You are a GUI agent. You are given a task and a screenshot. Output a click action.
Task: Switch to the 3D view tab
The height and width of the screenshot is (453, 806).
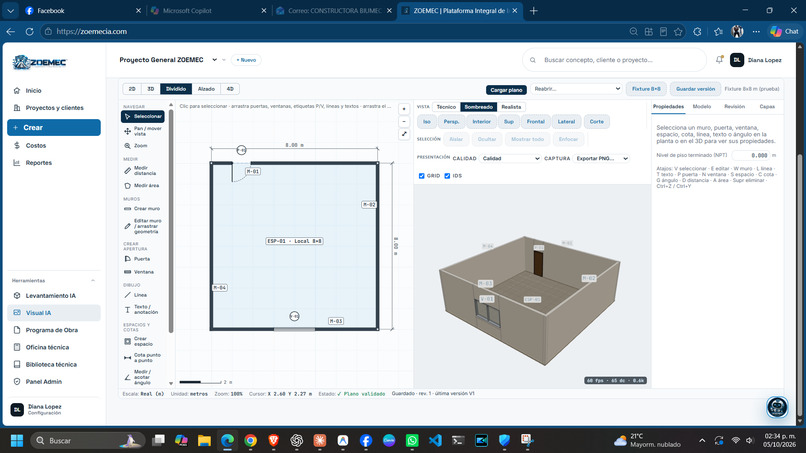coord(151,89)
